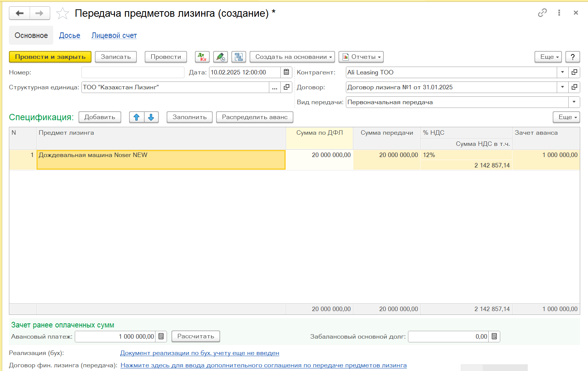This screenshot has width=588, height=371.
Task: Click the Сумма передачи column header
Action: tap(387, 138)
